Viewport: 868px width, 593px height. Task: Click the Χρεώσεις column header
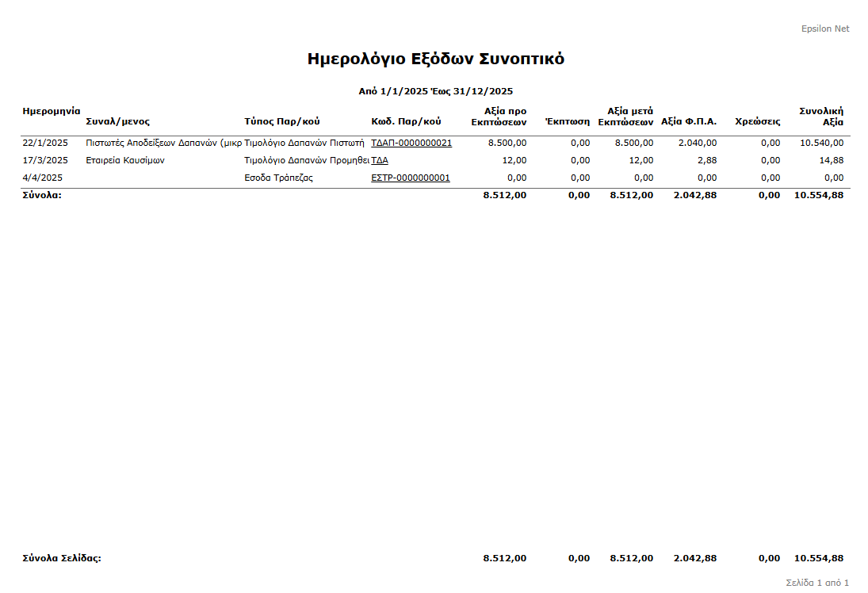pos(757,121)
